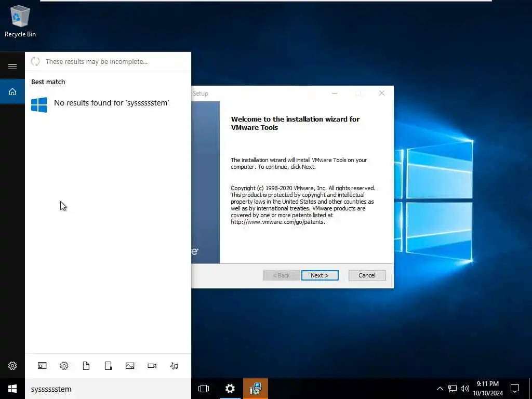This screenshot has height=399, width=532.
Task: Open the volume tray icon
Action: click(465, 389)
